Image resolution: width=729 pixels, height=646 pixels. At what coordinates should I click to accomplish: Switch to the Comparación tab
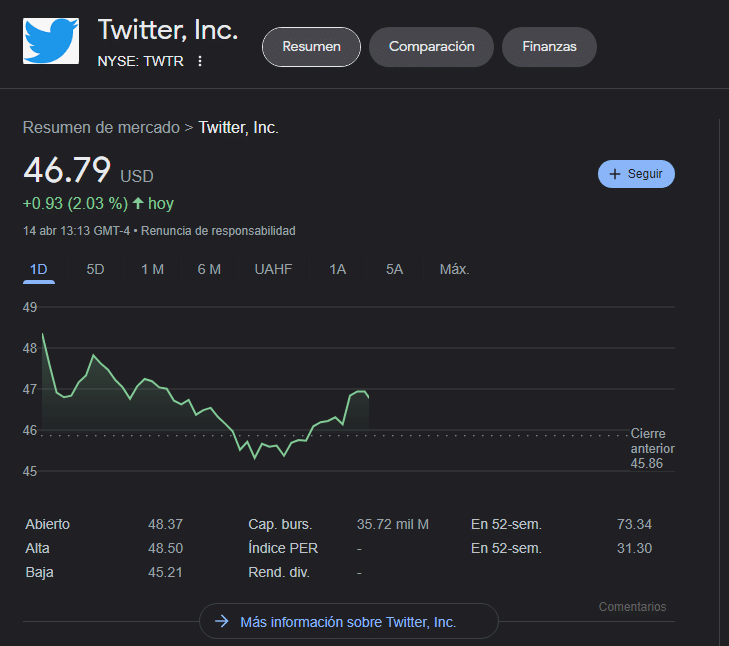[431, 47]
